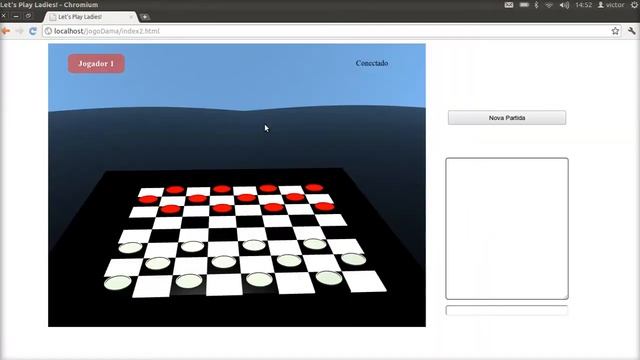Bookmark page with the star icon
Viewport: 640px width, 360px height.
[615, 31]
